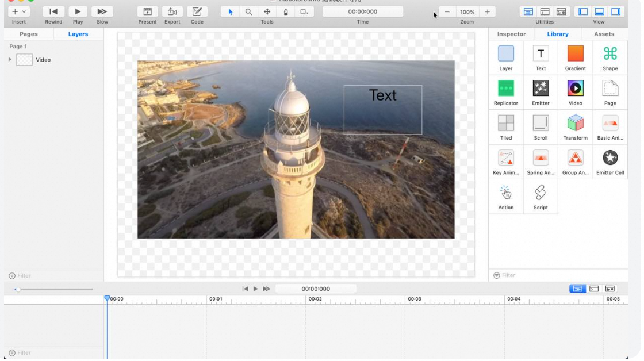The width and height of the screenshot is (644, 361).
Task: Toggle the third Utilities panel button
Action: [561, 12]
